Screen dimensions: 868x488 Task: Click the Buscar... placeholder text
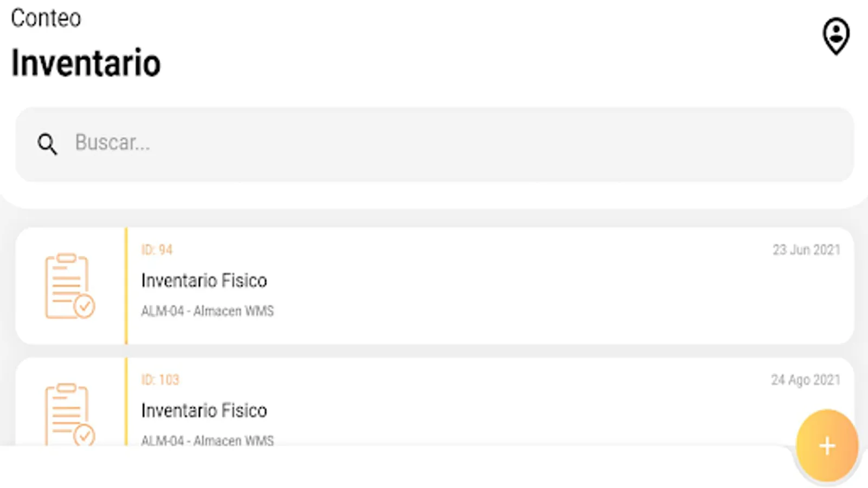coord(112,143)
